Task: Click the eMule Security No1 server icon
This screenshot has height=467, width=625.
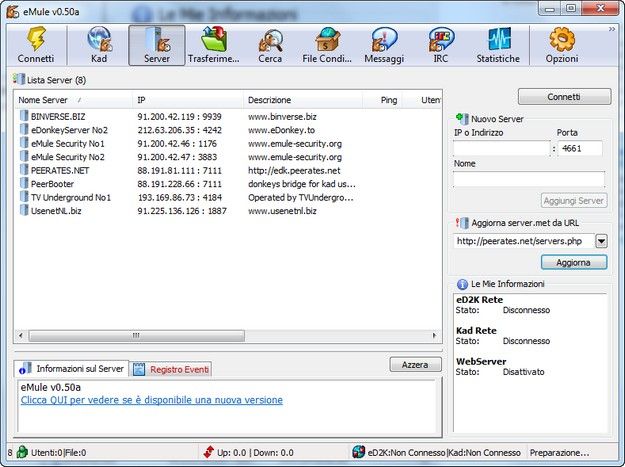Action: click(x=24, y=143)
